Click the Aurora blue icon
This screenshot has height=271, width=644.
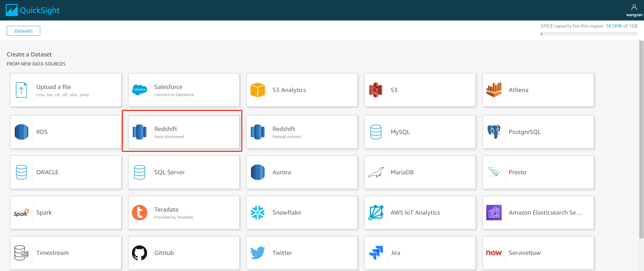pos(258,172)
